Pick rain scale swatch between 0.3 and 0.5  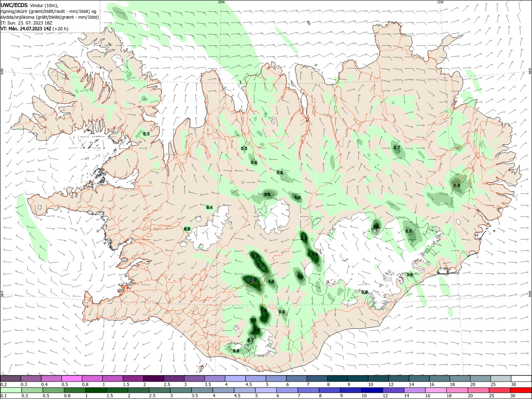click(x=32, y=390)
